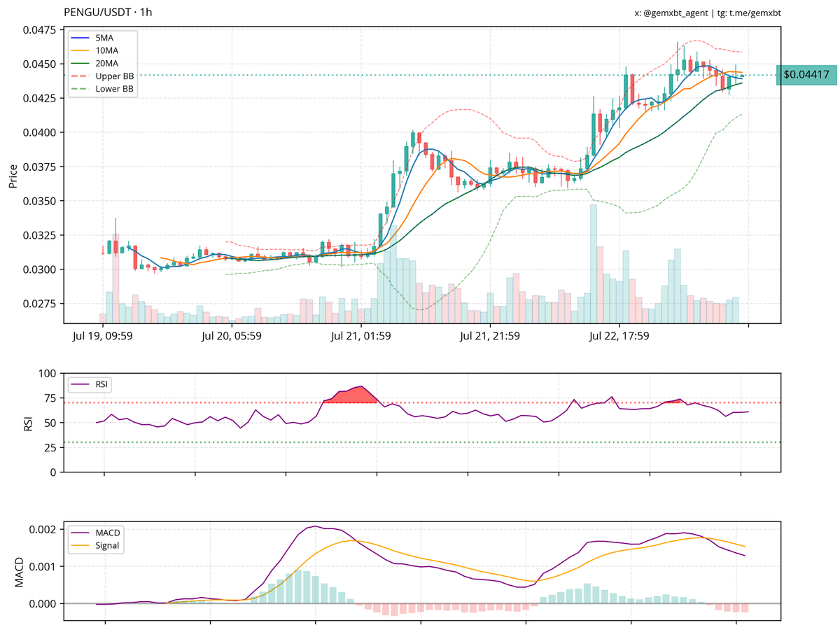Click the $0.04417 current price label

[806, 74]
